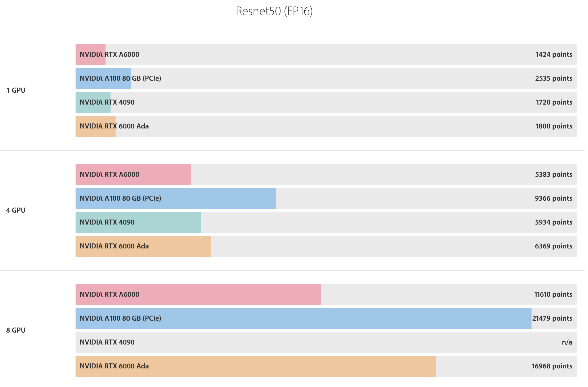588x387 pixels.
Task: Click the teal RTX 4090 bar in 1 GPU
Action: 93,102
